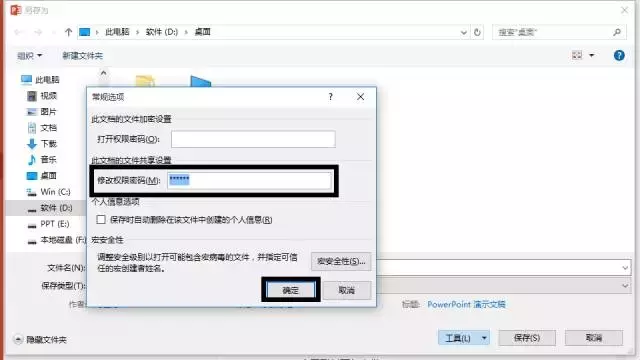Select 下载 folder in sidebar
This screenshot has height=360, width=640.
tap(42, 144)
